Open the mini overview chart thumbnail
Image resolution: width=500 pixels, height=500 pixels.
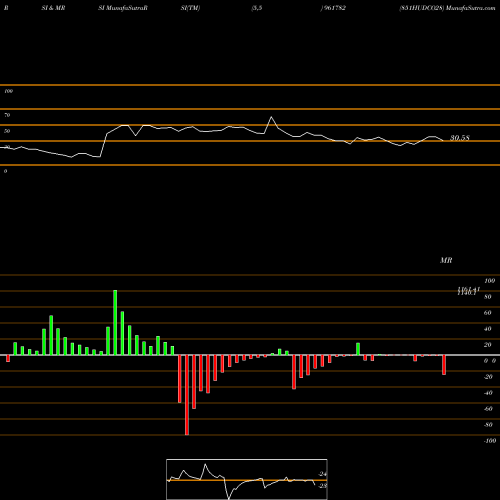(x=247, y=479)
